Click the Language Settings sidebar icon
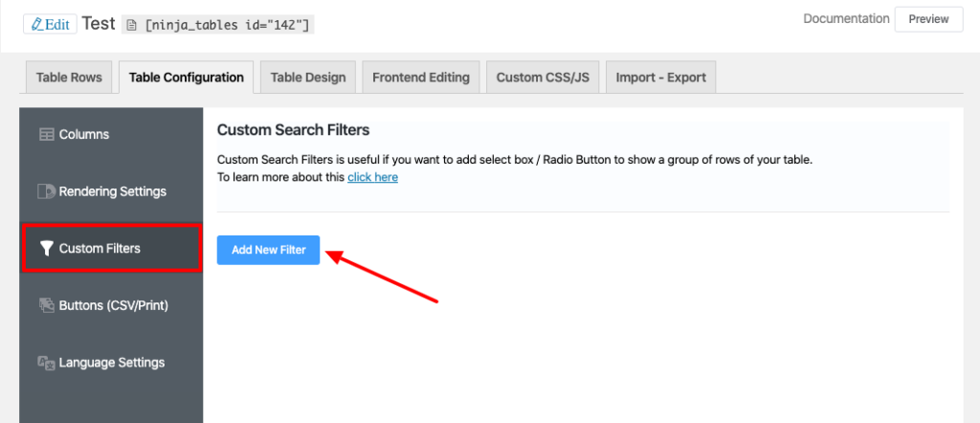Screen dimensions: 980x423 tap(46, 363)
